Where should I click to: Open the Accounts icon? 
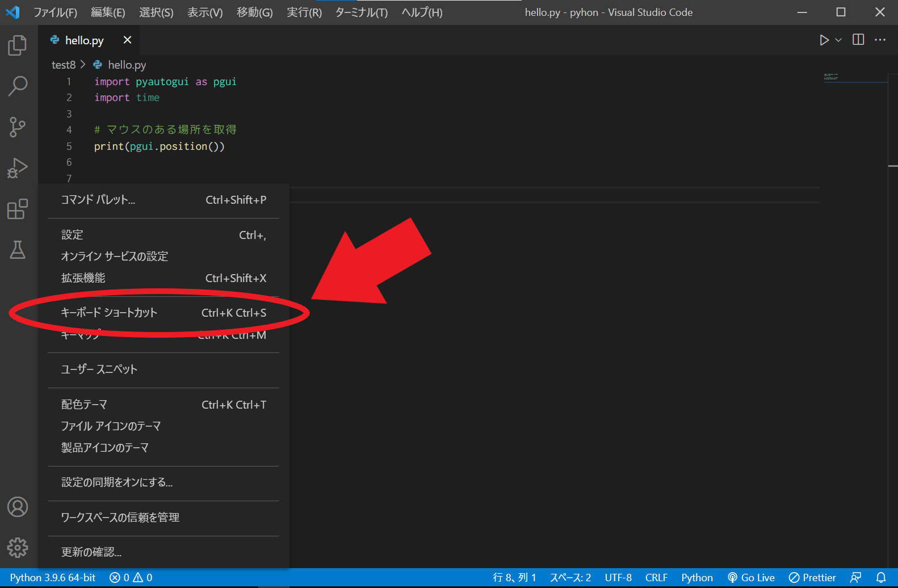pyautogui.click(x=18, y=507)
